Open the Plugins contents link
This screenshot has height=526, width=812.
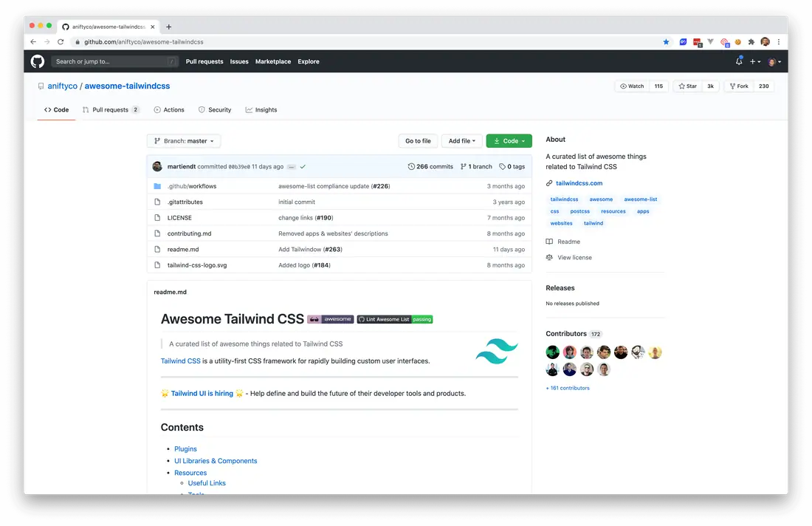pyautogui.click(x=185, y=448)
